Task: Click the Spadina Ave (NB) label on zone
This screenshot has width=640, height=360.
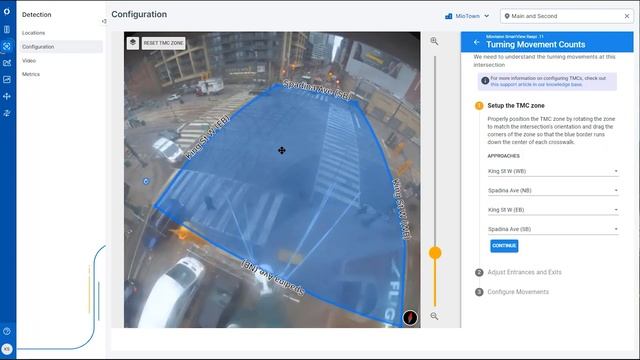Action: (x=273, y=278)
